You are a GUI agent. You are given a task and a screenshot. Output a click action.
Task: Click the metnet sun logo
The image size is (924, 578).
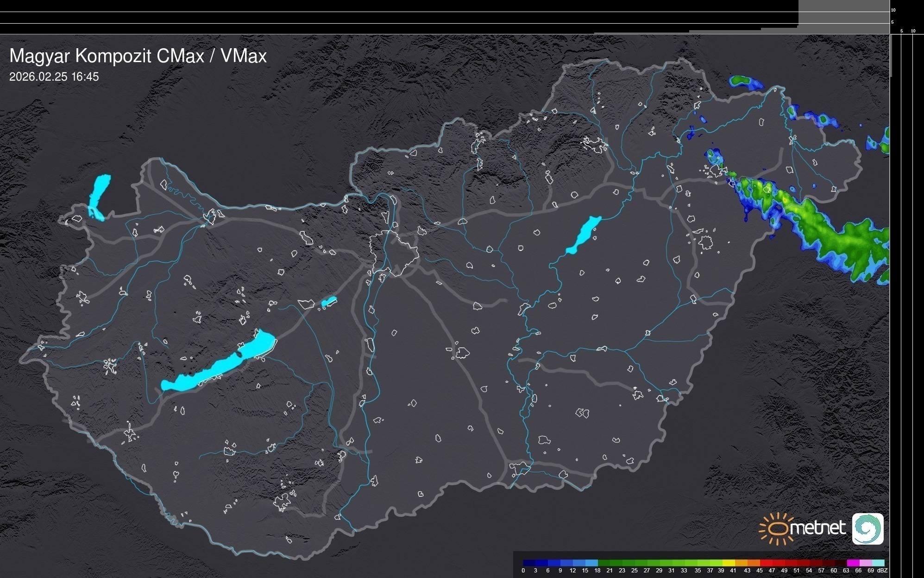pos(777,529)
